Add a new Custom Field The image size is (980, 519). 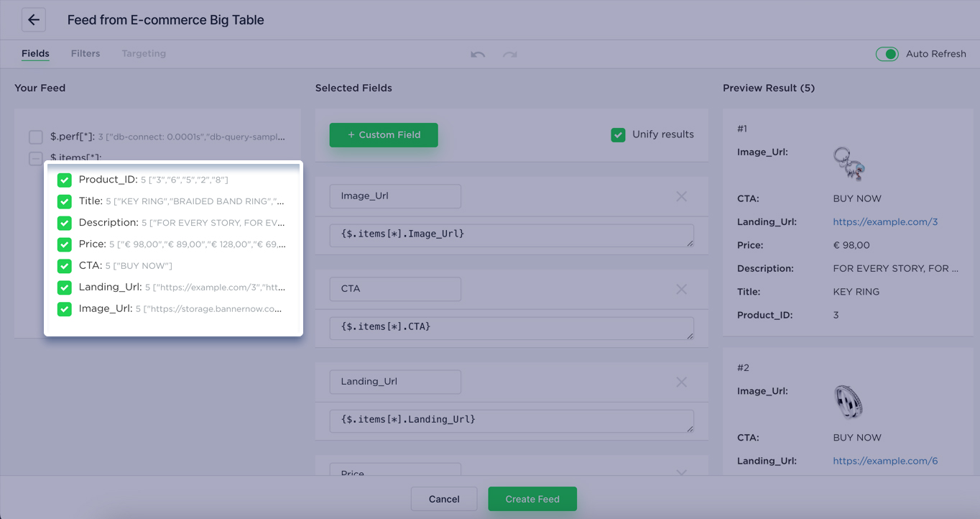(x=384, y=134)
